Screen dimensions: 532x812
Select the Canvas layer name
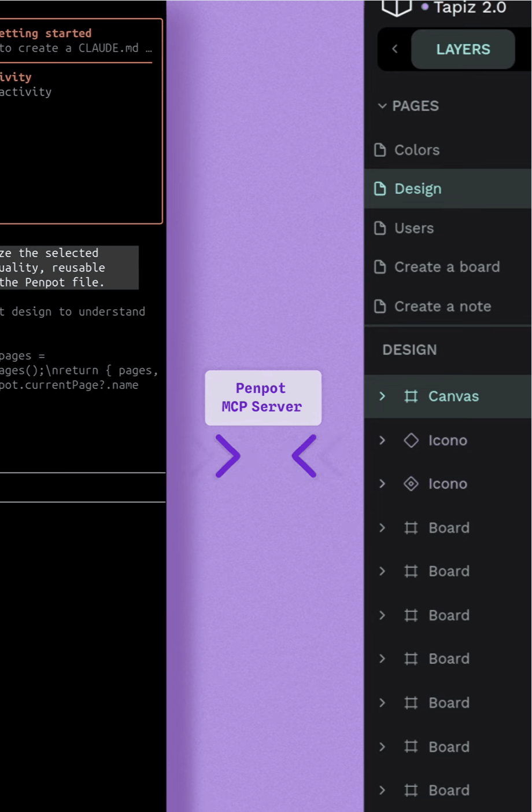pyautogui.click(x=454, y=396)
